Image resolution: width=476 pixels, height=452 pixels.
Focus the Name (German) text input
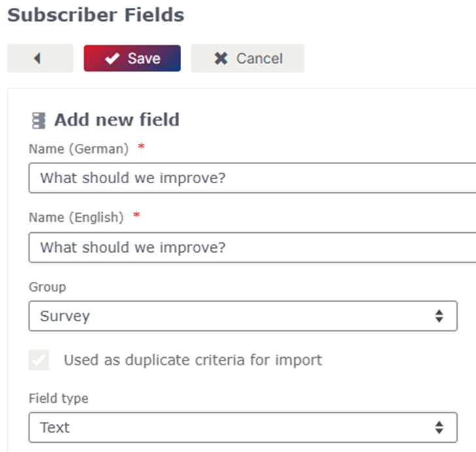tap(252, 178)
